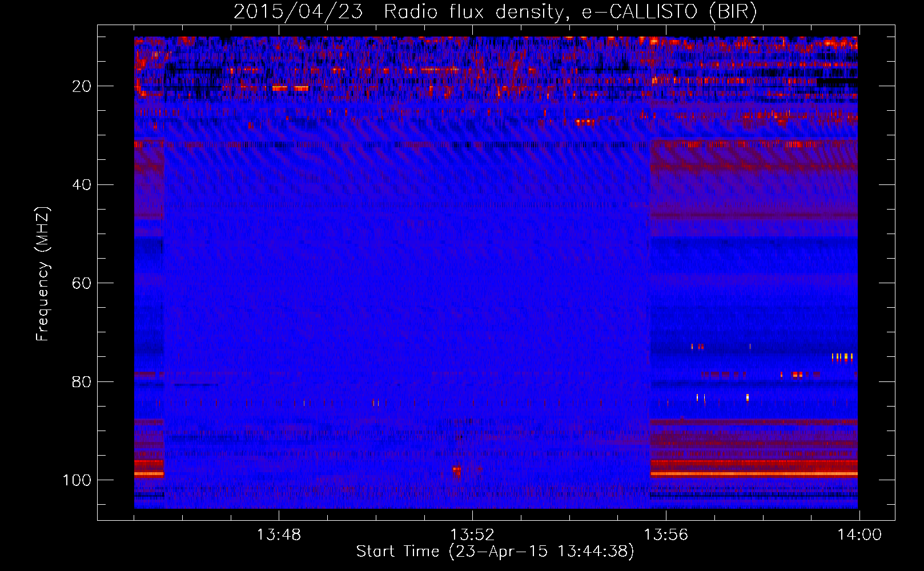Click the 13:52 time tick label
924x571 pixels.
[472, 535]
